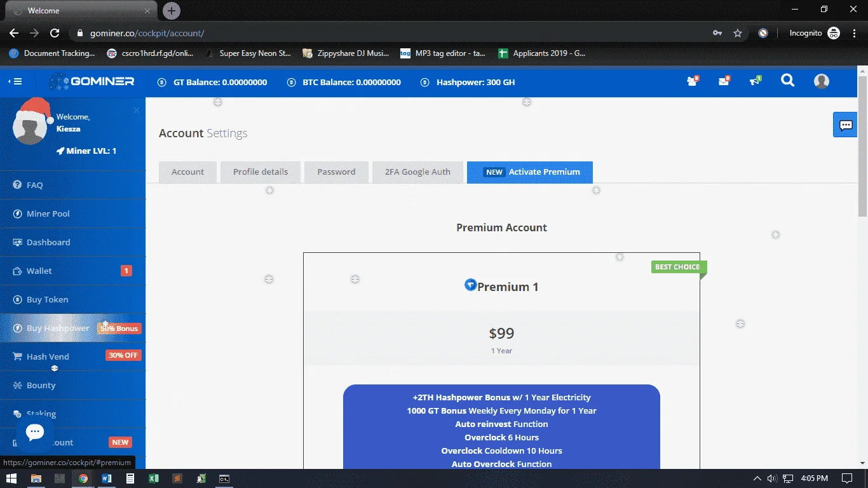Open Applicants 2019 bookmark

[x=542, y=53]
